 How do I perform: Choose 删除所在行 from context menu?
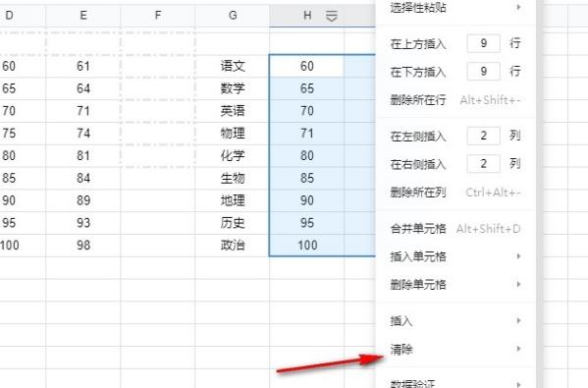click(x=455, y=100)
